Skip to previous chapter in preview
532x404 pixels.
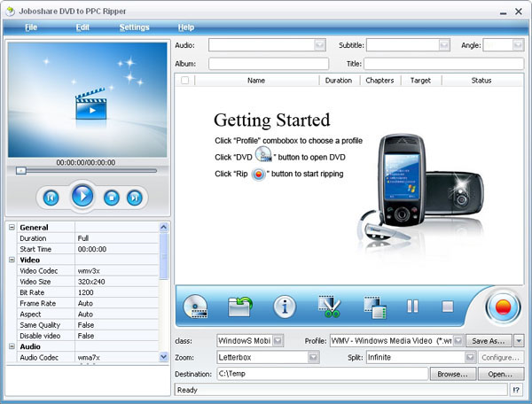click(51, 198)
